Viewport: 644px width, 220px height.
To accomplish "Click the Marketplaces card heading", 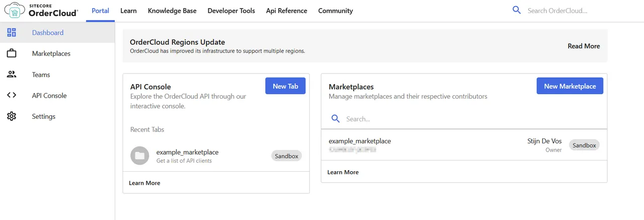I will tap(351, 87).
